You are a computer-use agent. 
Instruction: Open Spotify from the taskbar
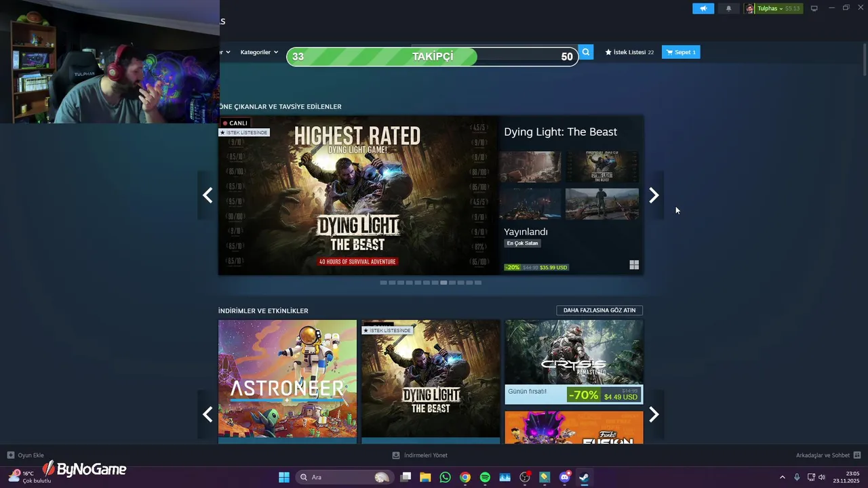(485, 477)
